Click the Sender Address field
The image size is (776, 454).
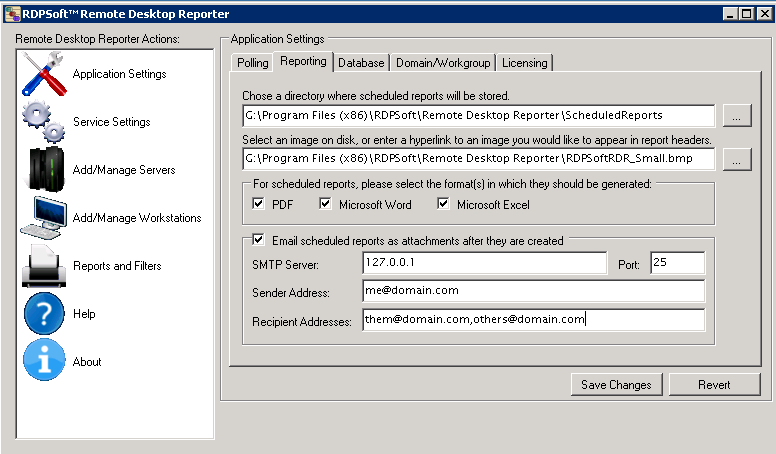point(534,291)
